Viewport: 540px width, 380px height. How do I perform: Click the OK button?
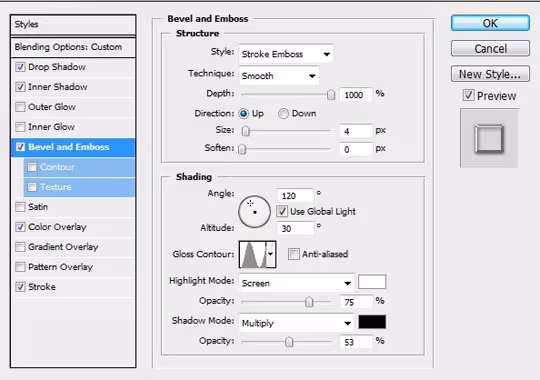(x=490, y=23)
